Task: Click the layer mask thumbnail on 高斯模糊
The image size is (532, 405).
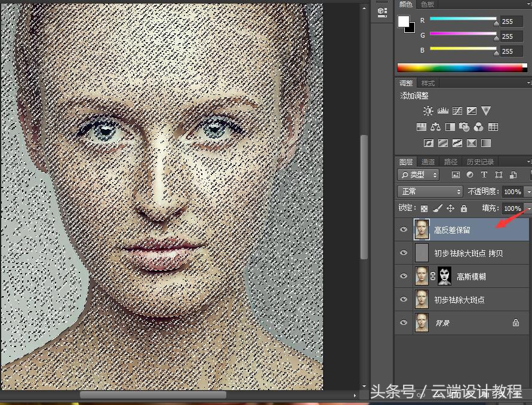Action: pos(445,275)
